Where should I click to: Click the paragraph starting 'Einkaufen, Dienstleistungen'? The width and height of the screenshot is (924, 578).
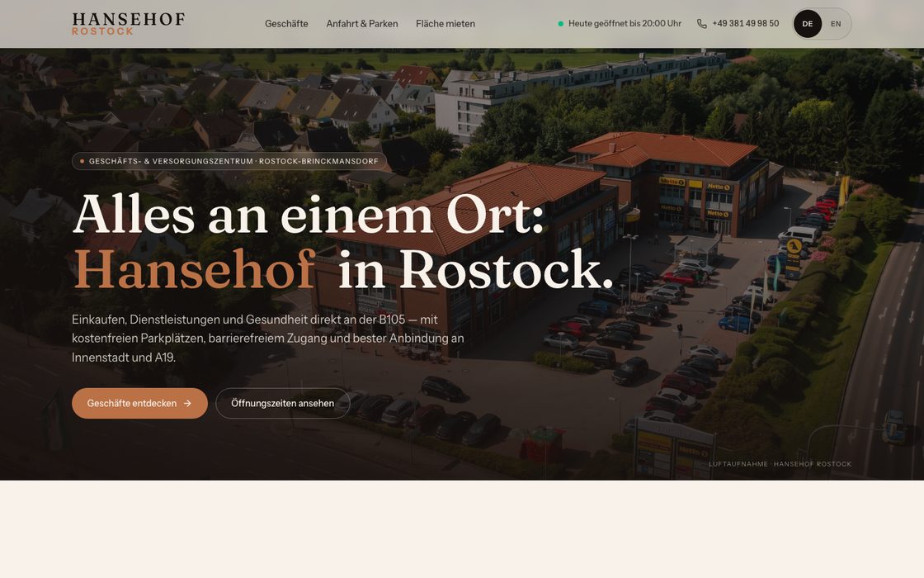pyautogui.click(x=268, y=339)
